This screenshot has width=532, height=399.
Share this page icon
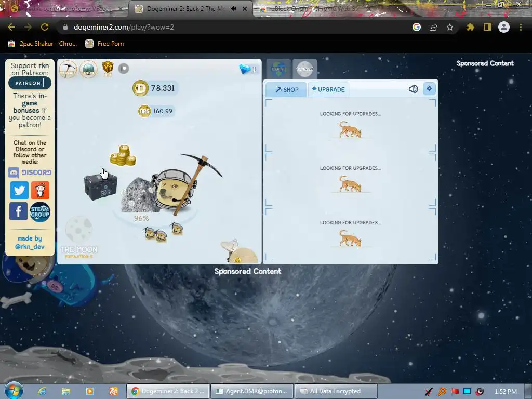tap(433, 27)
